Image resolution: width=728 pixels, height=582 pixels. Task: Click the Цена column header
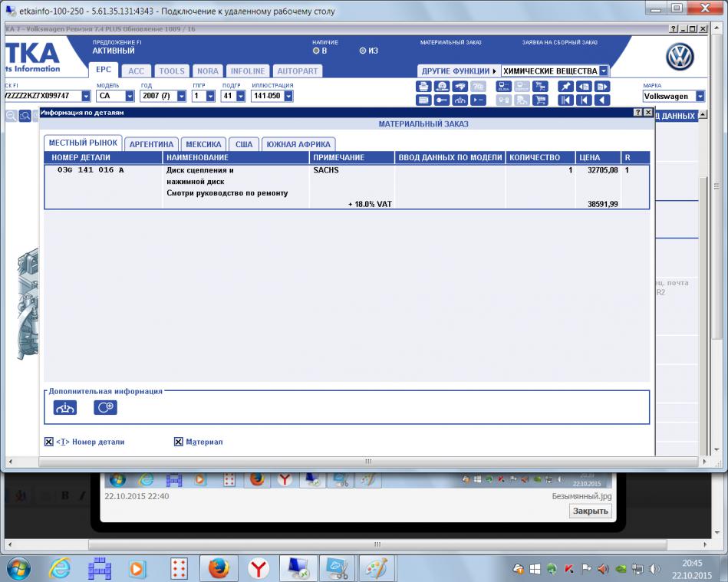coord(598,157)
